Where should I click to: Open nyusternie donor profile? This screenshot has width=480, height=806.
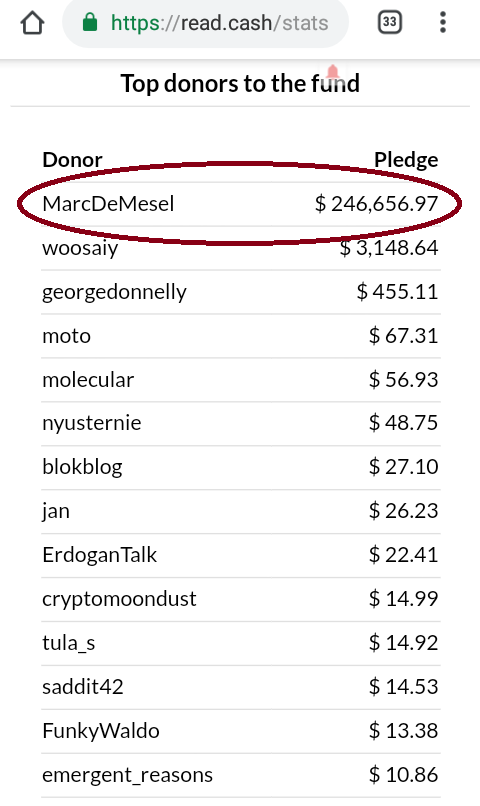tap(91, 423)
